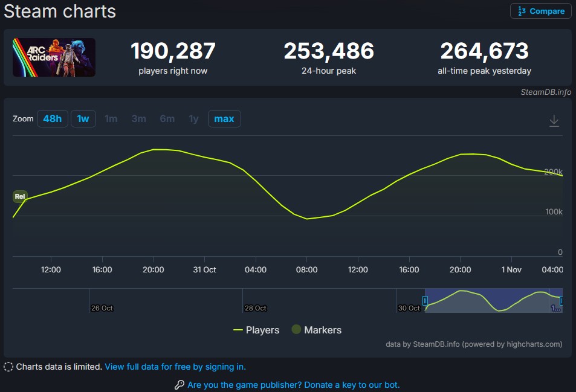The width and height of the screenshot is (576, 392).
Task: Select the 1w zoom range
Action: [83, 118]
